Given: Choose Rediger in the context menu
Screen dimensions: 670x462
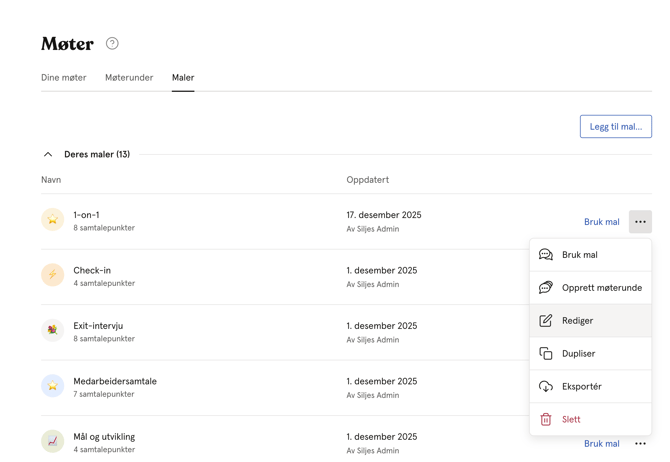Looking at the screenshot, I should pos(591,321).
